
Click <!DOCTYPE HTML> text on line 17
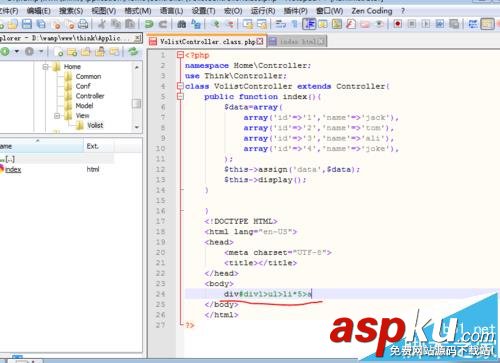point(241,221)
